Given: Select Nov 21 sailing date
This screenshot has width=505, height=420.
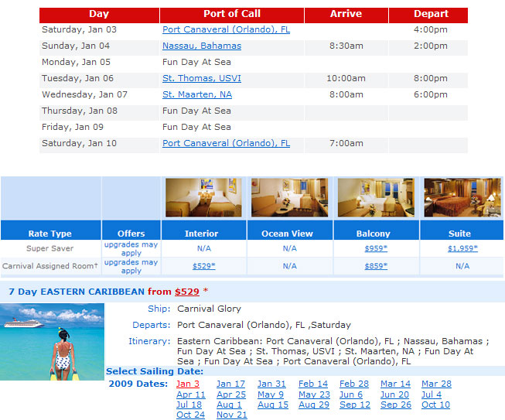Looking at the screenshot, I should [x=231, y=415].
